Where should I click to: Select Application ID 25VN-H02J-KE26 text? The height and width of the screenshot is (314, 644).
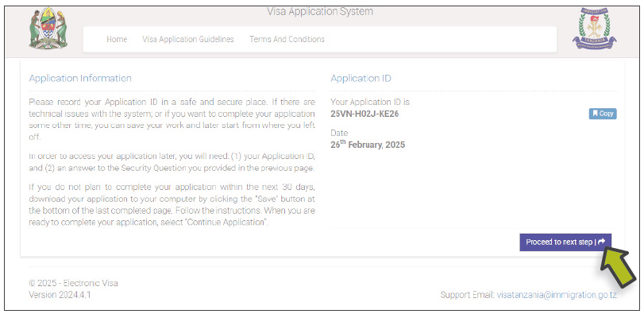tap(364, 114)
